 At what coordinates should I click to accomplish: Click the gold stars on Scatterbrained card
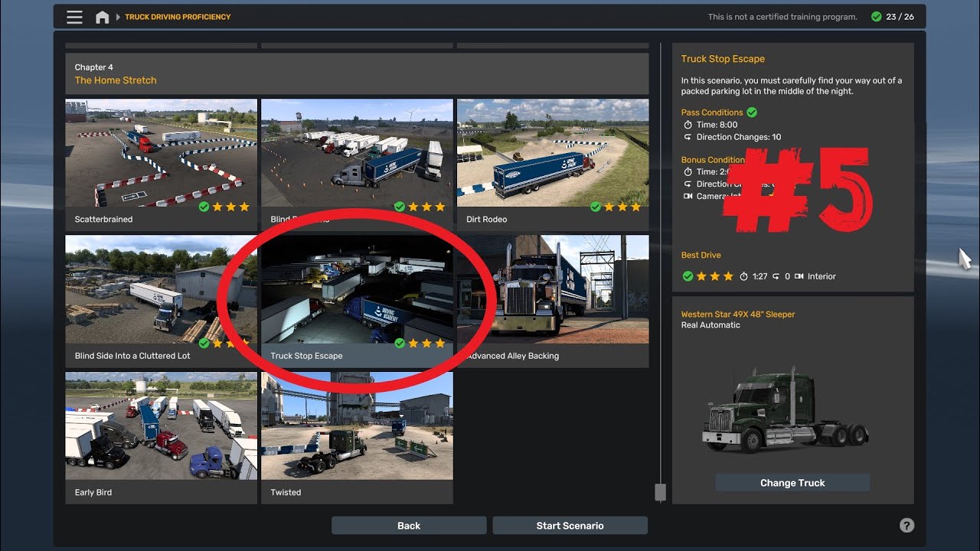pos(231,207)
